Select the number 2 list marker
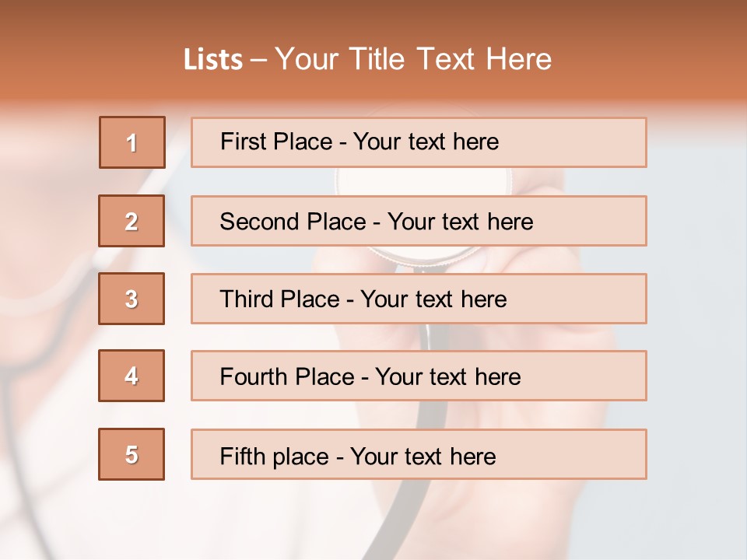The height and width of the screenshot is (560, 747). pyautogui.click(x=132, y=221)
